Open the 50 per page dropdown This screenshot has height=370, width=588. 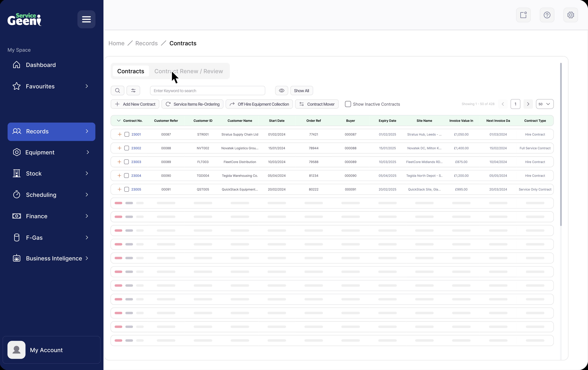(545, 104)
